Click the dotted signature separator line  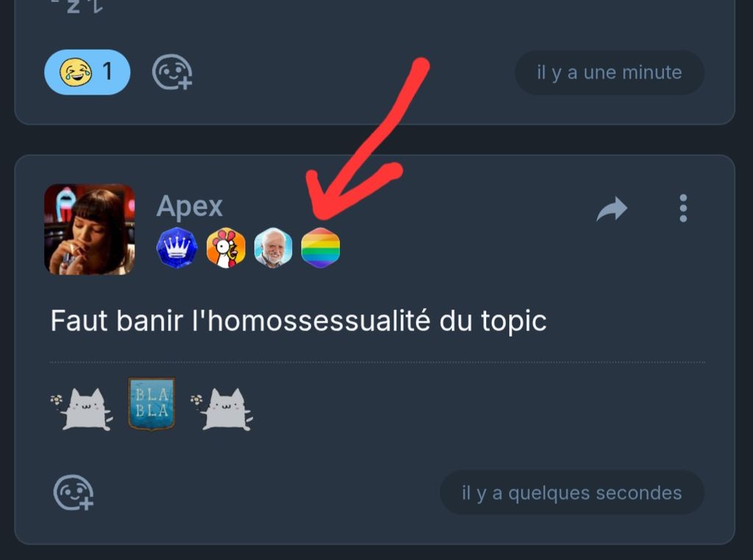[377, 362]
